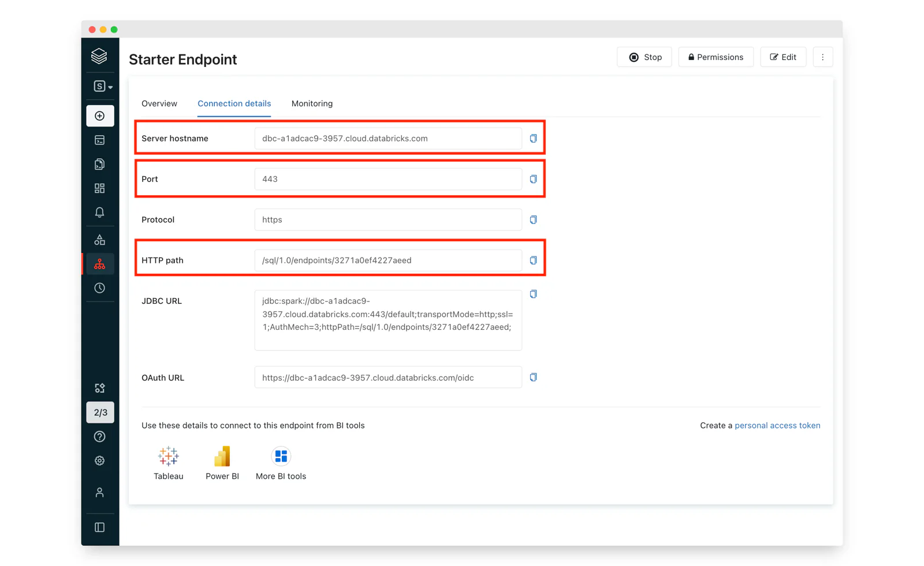The height and width of the screenshot is (566, 924).
Task: Select the Connection details tab
Action: tap(234, 104)
